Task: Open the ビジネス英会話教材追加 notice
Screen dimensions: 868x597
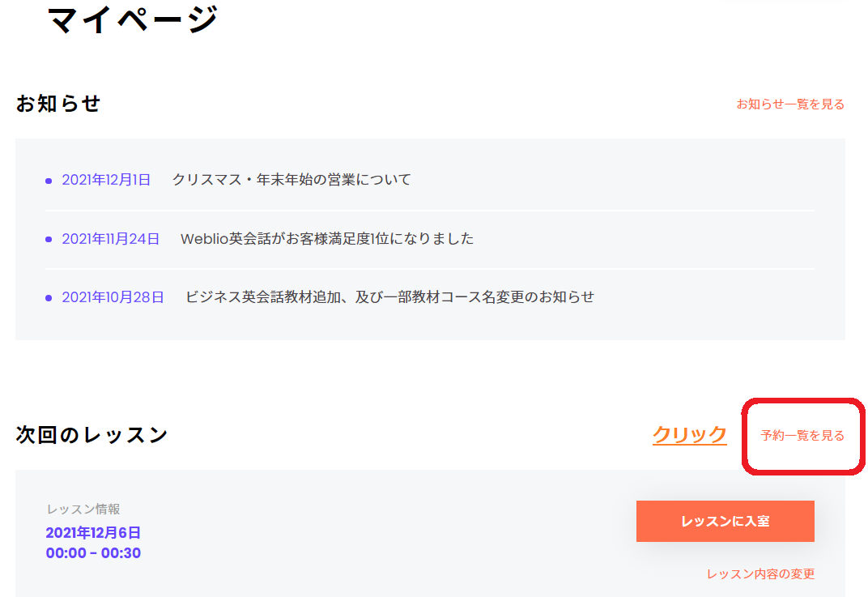Action: click(389, 297)
